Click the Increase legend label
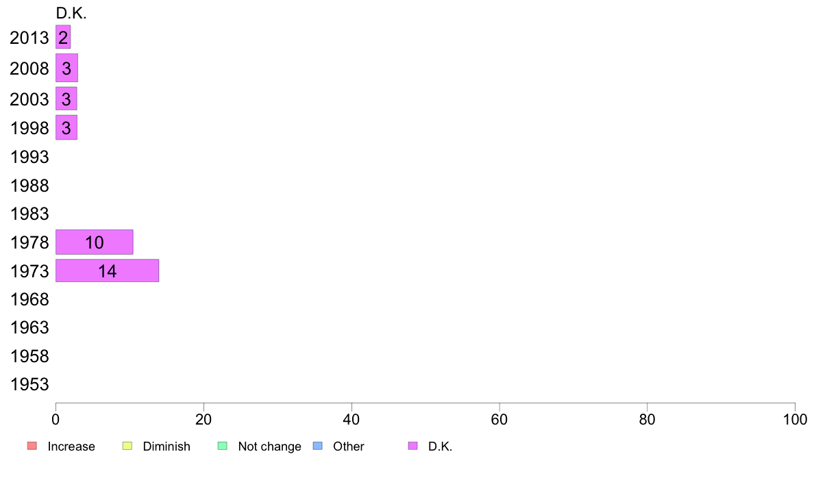Image resolution: width=814 pixels, height=504 pixels. click(x=71, y=446)
